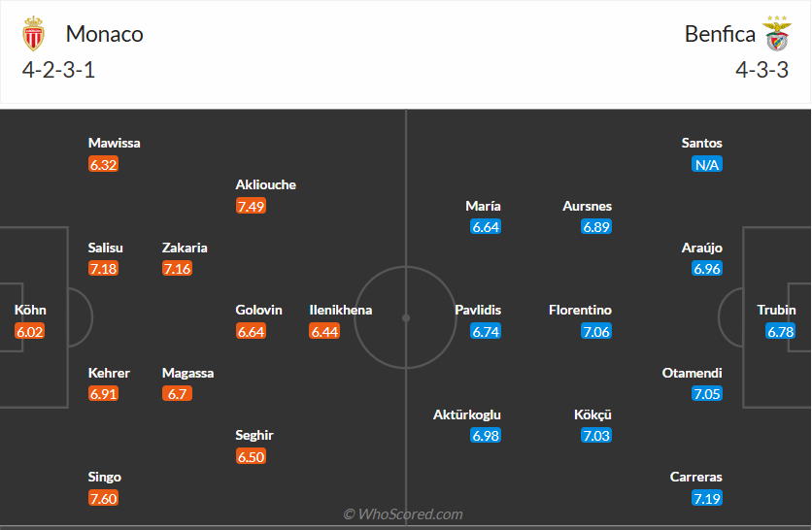Open the Benfica team name link

coord(720,34)
